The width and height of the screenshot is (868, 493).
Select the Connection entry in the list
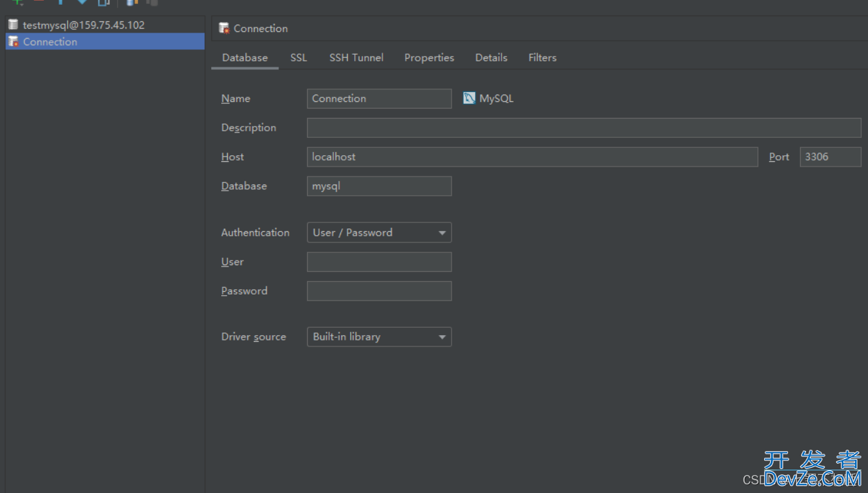pos(105,41)
